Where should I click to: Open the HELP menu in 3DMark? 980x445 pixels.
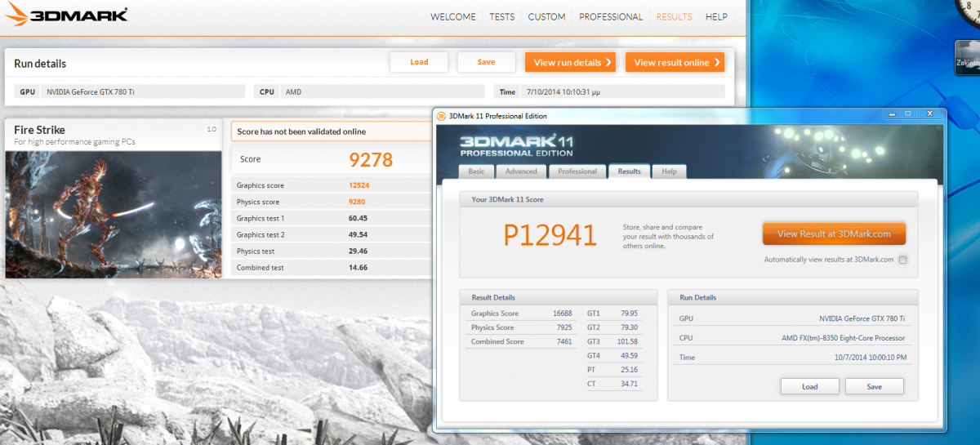716,16
